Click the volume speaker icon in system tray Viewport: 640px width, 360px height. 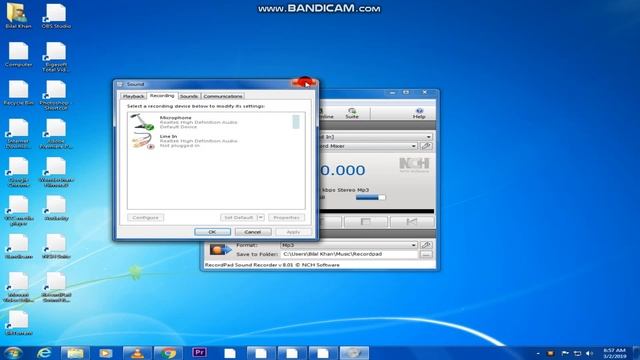tap(589, 353)
